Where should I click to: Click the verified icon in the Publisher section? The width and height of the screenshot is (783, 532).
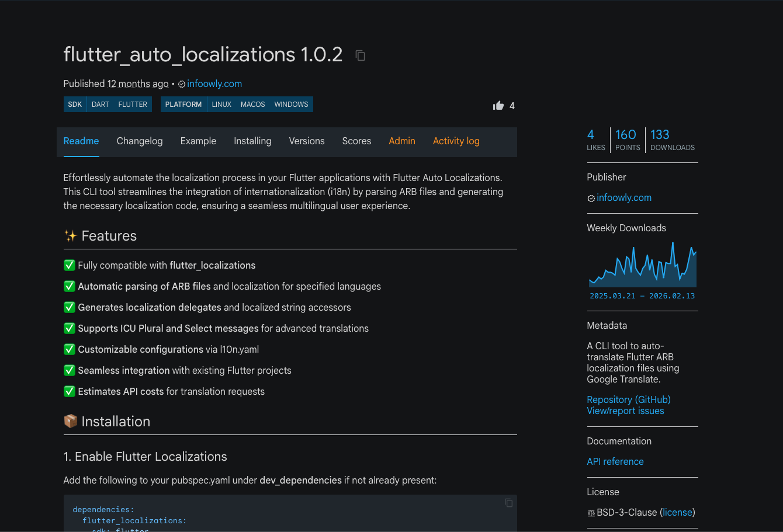591,198
